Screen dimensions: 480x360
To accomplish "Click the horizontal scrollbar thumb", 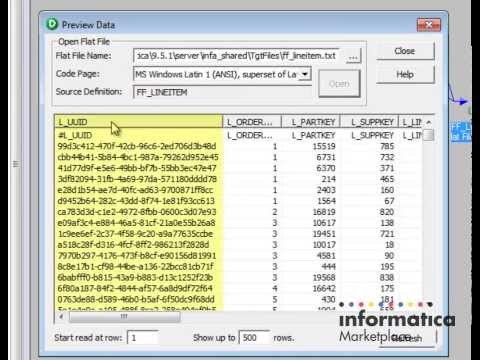I will pyautogui.click(x=125, y=316).
